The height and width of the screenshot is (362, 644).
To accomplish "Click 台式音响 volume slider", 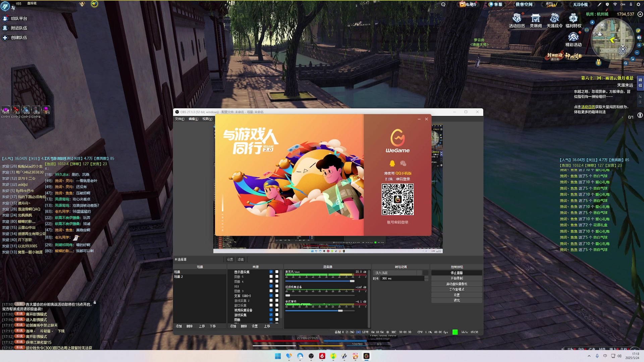I will pyautogui.click(x=320, y=311).
